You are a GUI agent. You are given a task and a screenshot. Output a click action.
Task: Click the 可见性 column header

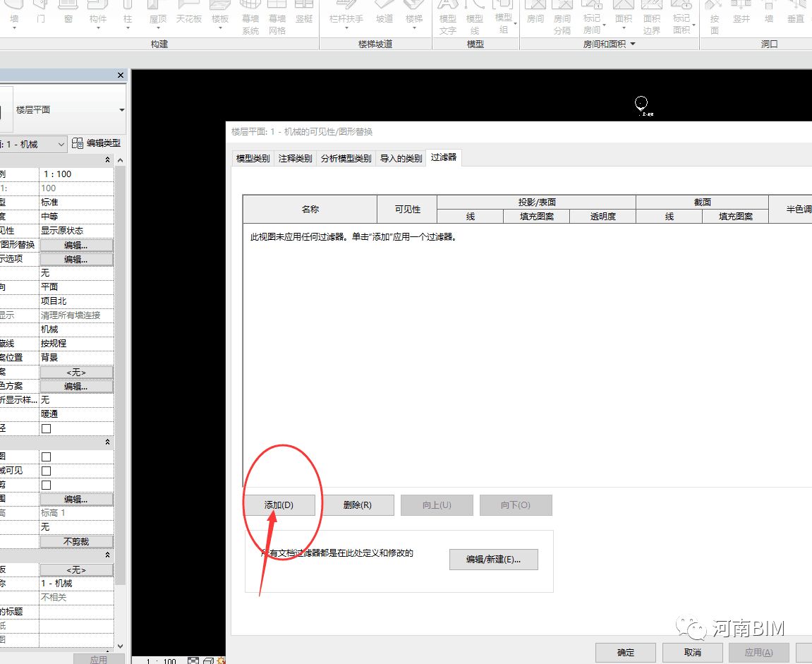coord(408,210)
